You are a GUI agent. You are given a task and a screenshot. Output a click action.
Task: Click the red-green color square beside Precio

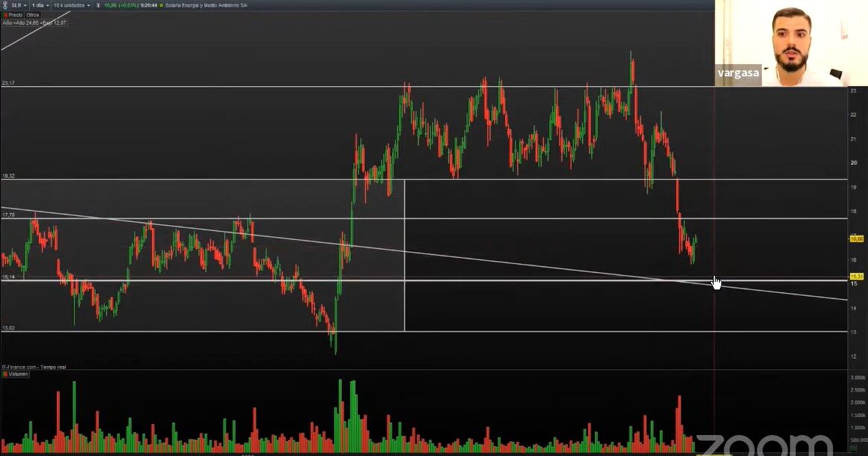pos(5,15)
